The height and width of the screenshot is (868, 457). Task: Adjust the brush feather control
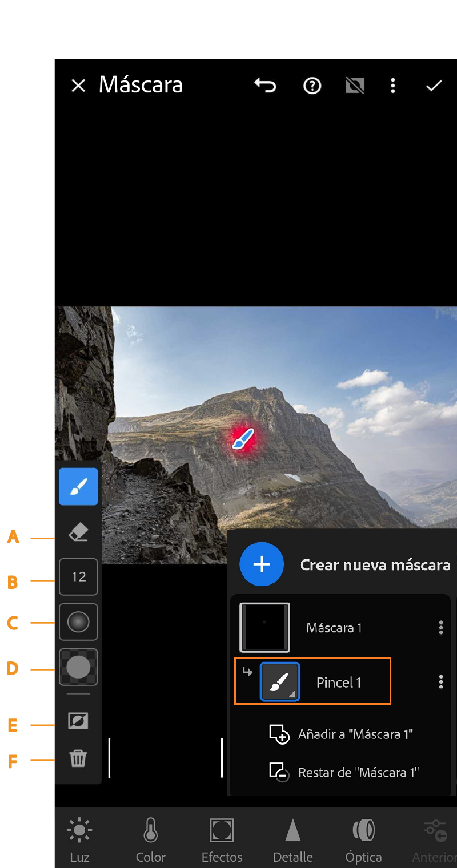point(78,622)
